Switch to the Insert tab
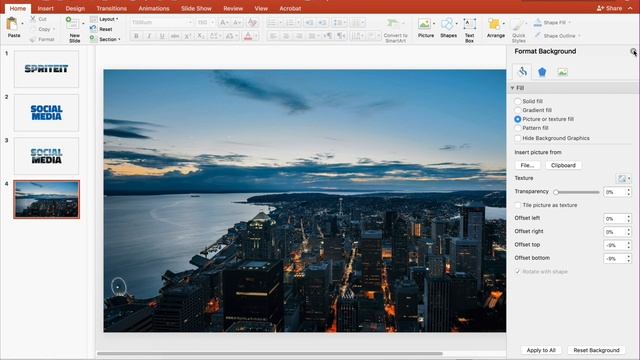The height and width of the screenshot is (360, 640). 45,8
